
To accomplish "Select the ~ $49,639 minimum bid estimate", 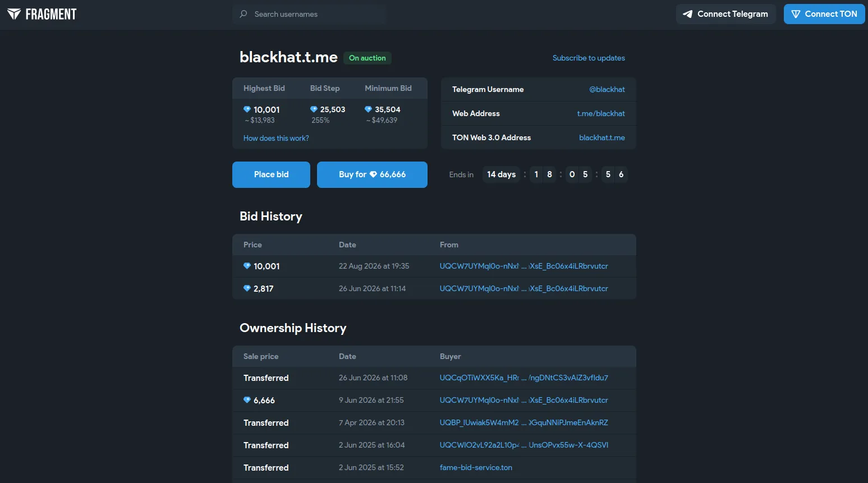I will tap(382, 120).
